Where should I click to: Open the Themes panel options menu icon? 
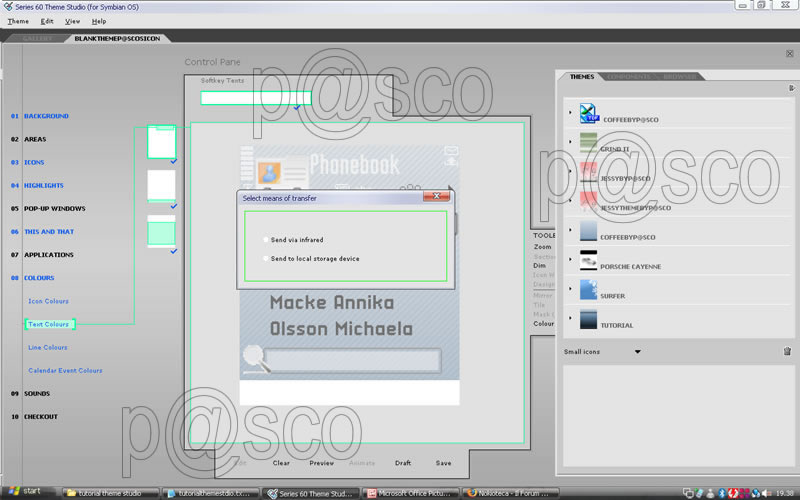click(x=791, y=88)
